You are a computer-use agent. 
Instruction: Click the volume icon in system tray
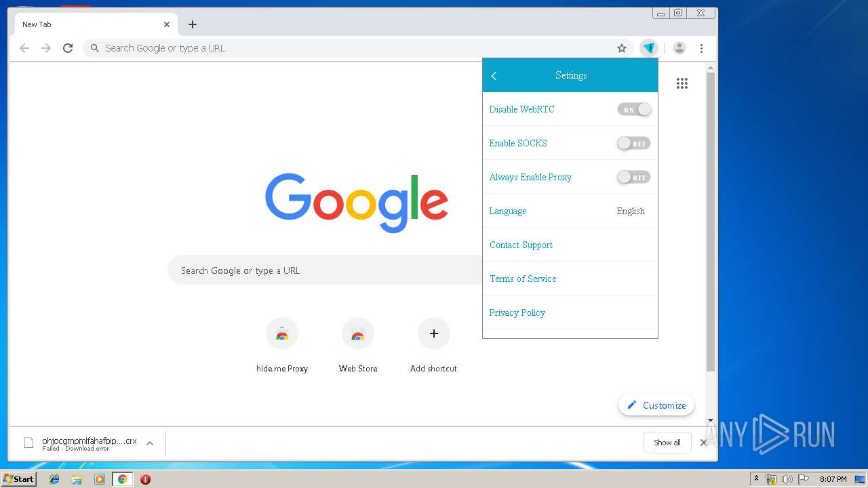coord(787,479)
